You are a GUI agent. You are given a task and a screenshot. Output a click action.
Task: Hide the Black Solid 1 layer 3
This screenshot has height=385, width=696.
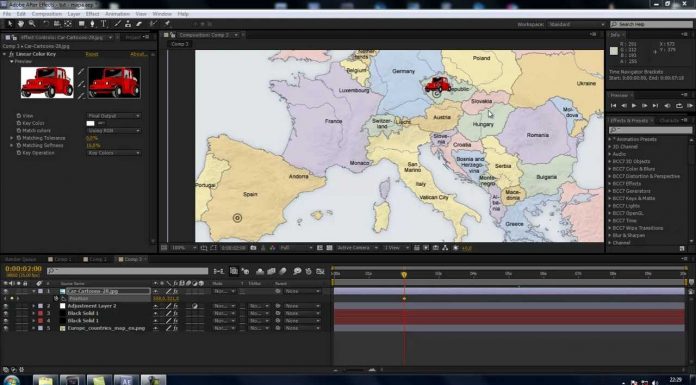pyautogui.click(x=5, y=314)
